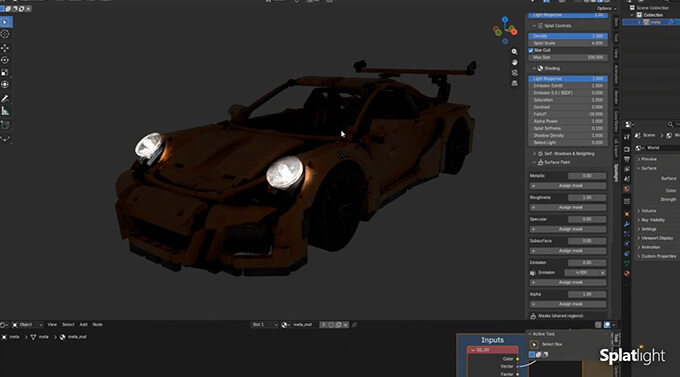Switch to the Animation sidebar tab
This screenshot has width=680, height=377.
(616, 74)
